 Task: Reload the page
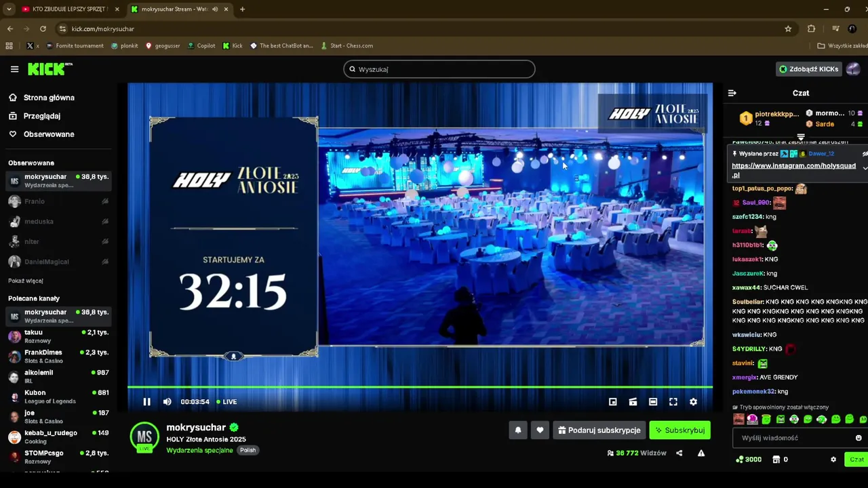[x=43, y=28]
